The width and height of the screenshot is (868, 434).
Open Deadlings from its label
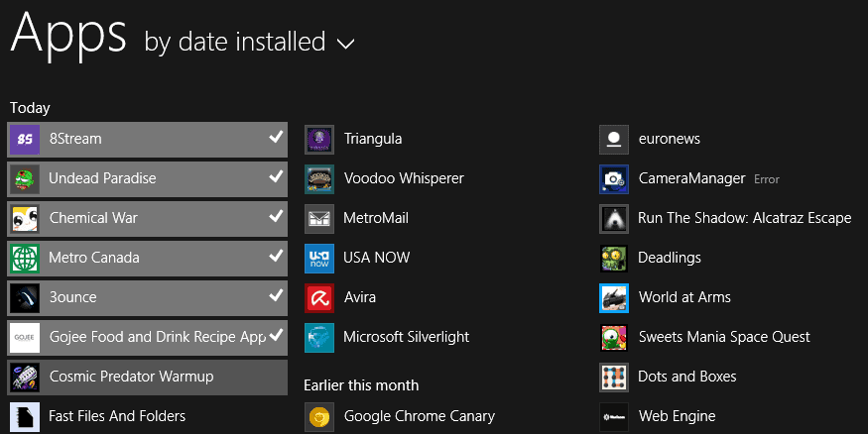click(x=670, y=258)
